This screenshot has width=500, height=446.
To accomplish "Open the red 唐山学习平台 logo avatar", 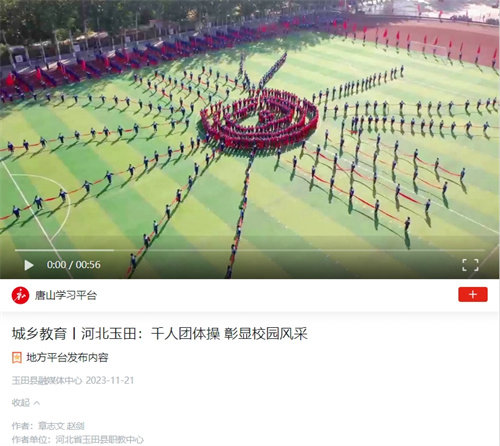I will click(x=20, y=295).
